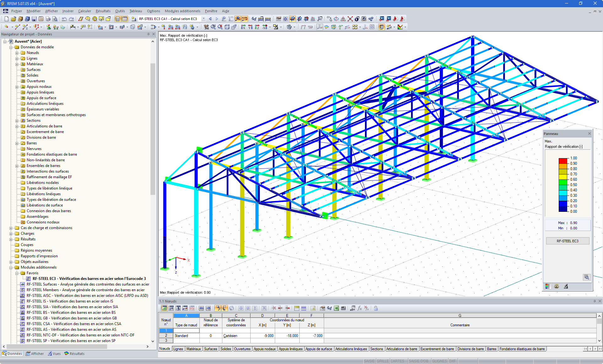
Task: Click the magnifier icon in Panneau
Action: point(586,277)
